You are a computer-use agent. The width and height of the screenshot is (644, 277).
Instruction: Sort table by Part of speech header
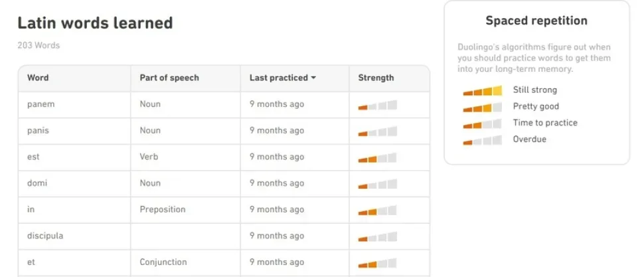(169, 78)
